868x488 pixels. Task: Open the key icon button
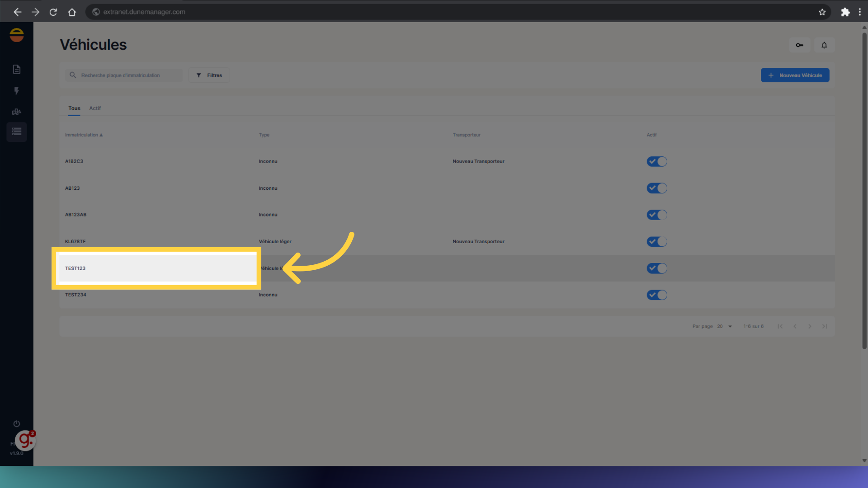coord(799,45)
